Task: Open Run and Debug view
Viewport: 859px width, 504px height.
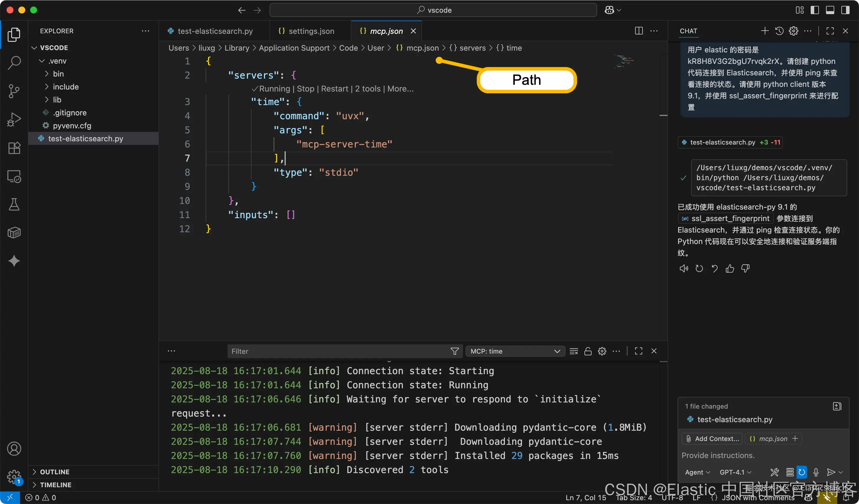Action: 14,120
